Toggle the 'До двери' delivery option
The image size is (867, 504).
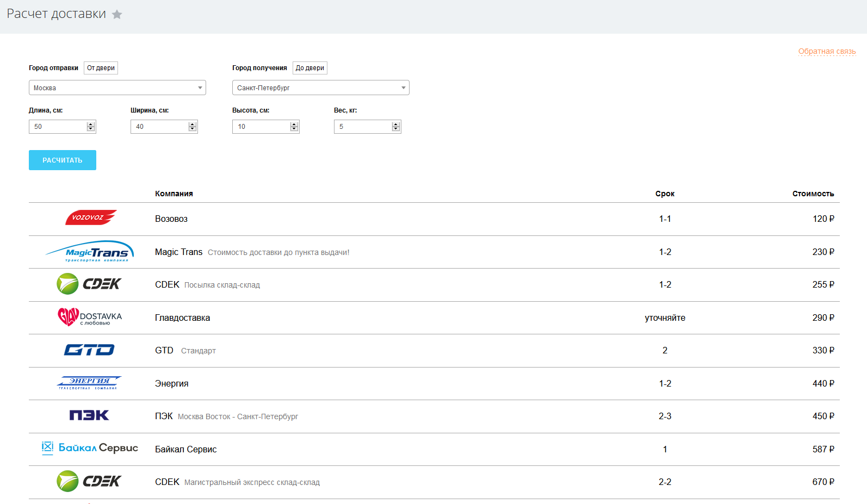tap(309, 68)
